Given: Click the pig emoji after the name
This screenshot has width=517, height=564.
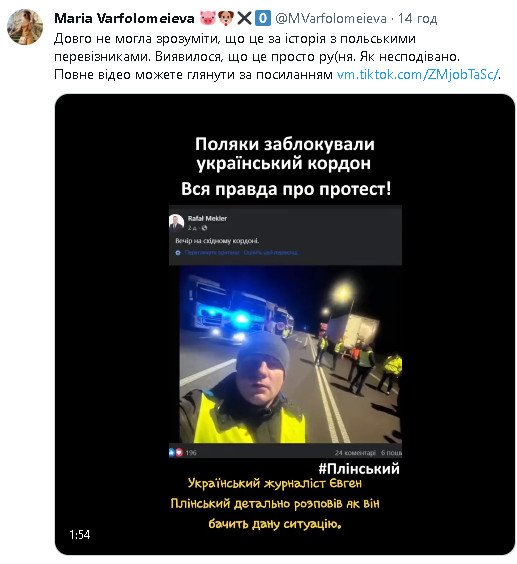Looking at the screenshot, I should tap(208, 18).
